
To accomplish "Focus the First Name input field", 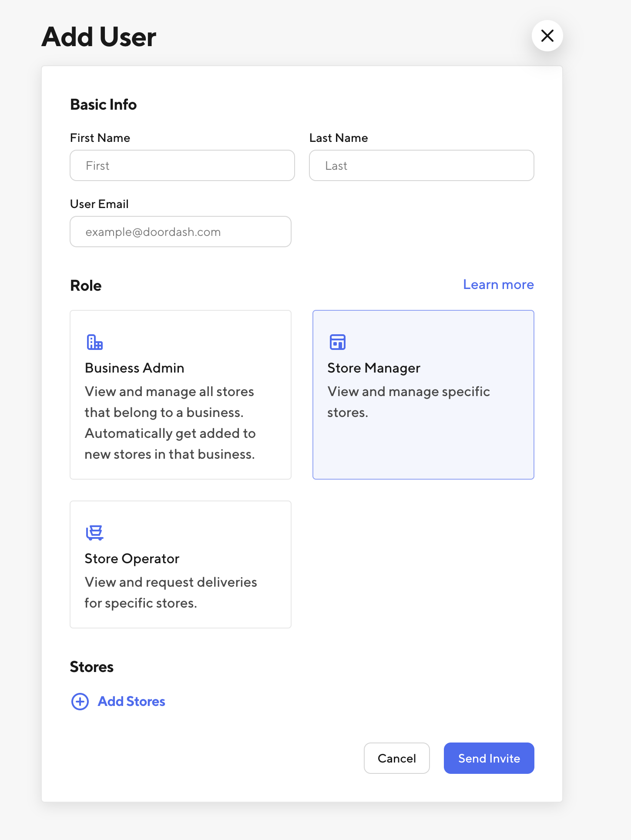I will tap(182, 166).
